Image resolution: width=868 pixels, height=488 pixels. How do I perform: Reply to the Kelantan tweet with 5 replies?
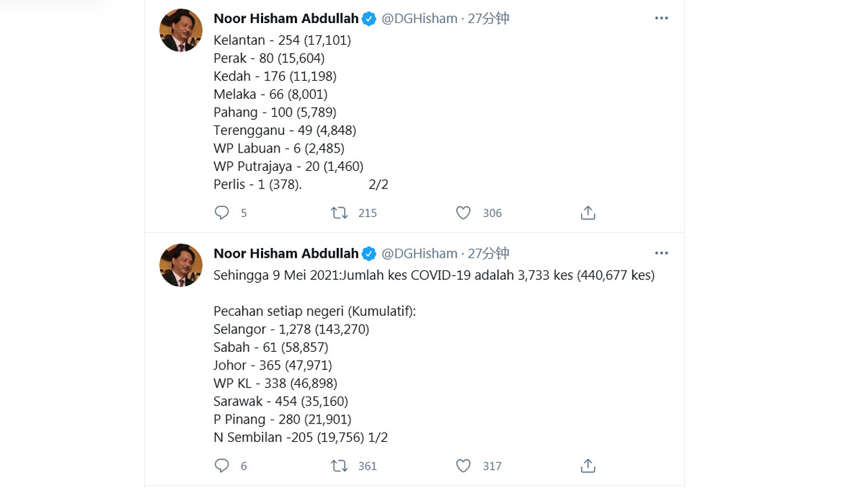tap(222, 213)
